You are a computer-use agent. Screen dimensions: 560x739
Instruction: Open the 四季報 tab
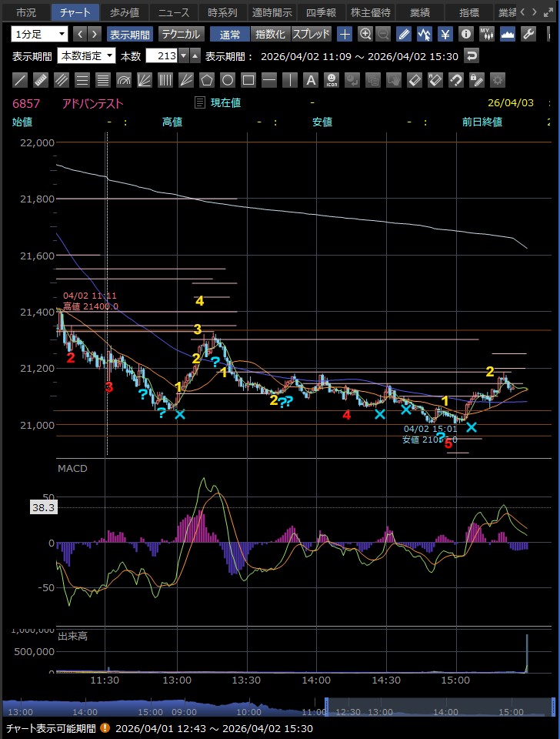click(x=322, y=12)
